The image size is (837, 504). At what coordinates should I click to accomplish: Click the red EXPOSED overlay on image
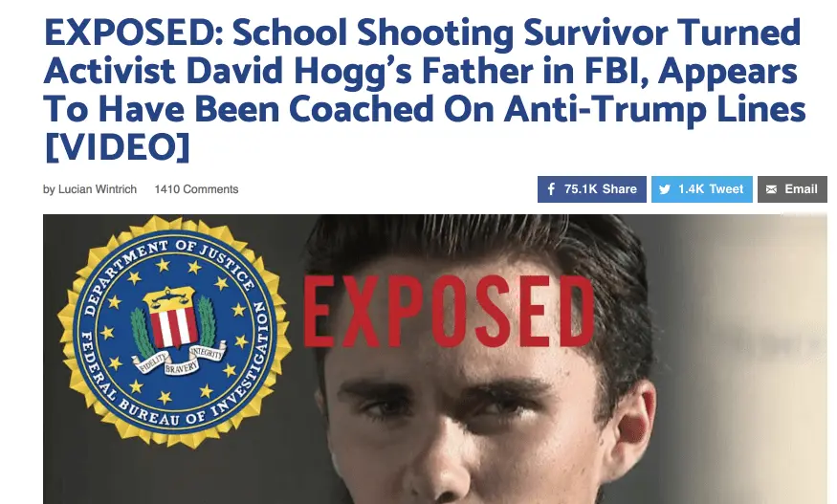(x=449, y=313)
